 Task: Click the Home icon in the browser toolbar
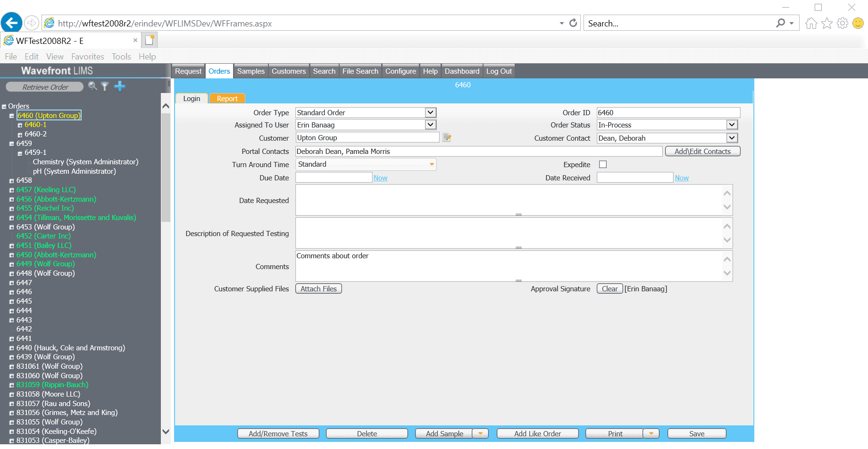pyautogui.click(x=811, y=23)
